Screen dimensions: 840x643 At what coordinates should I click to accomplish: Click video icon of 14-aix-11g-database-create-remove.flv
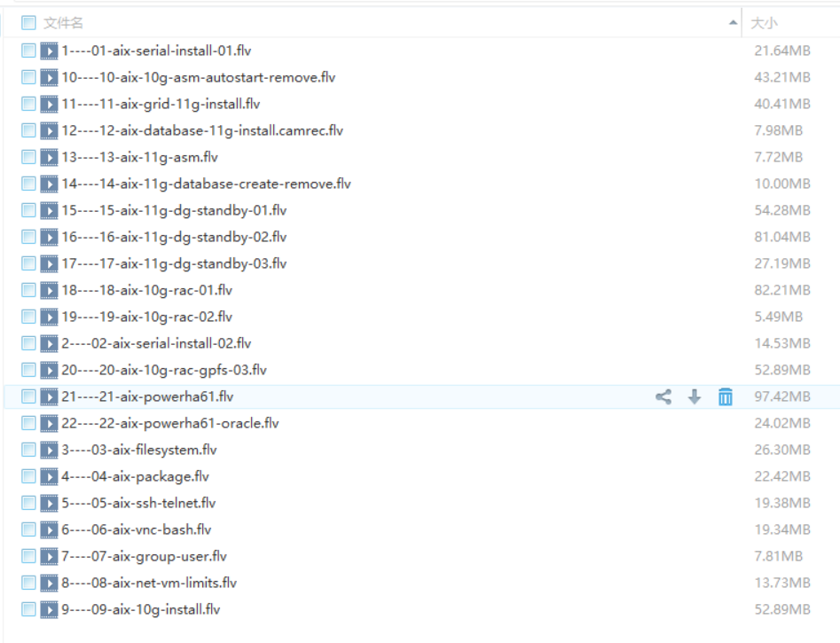coord(50,184)
